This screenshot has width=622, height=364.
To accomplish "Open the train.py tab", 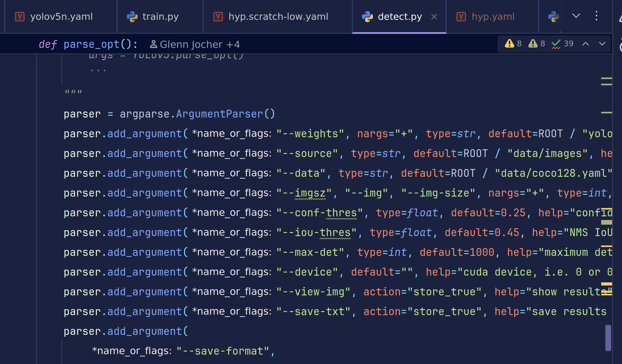I will coord(160,17).
